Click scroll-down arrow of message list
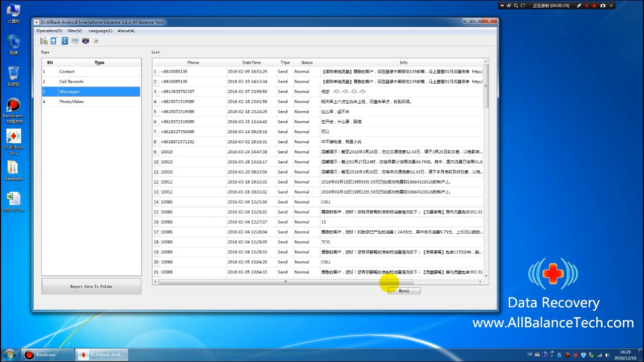Viewport: 644px width, 362px height. point(486,276)
